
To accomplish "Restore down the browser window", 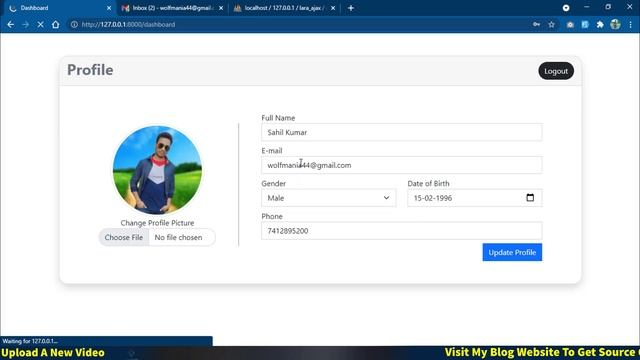I will point(608,7).
